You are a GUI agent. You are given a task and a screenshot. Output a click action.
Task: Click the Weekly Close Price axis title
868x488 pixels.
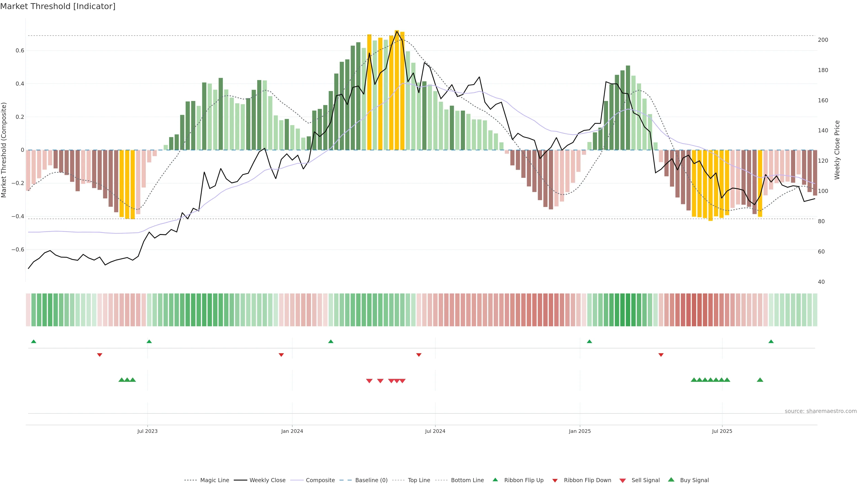(837, 150)
